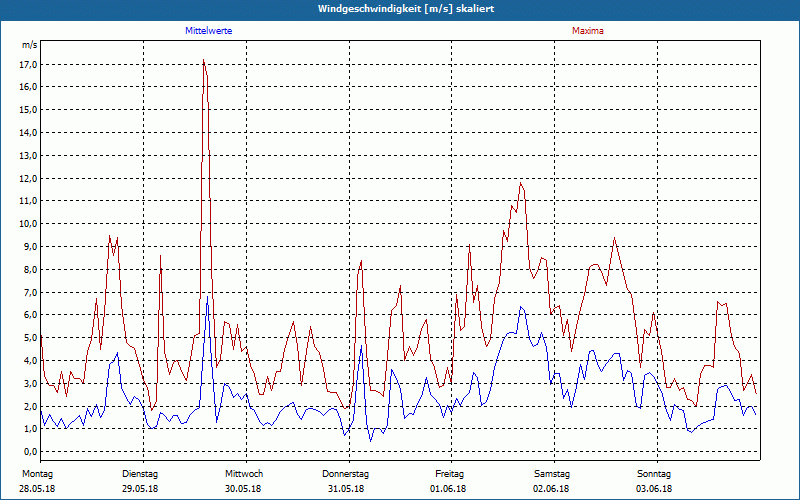
Task: Click the blue mean peak near 7 m/s on Dienstag
Action: pyautogui.click(x=207, y=297)
